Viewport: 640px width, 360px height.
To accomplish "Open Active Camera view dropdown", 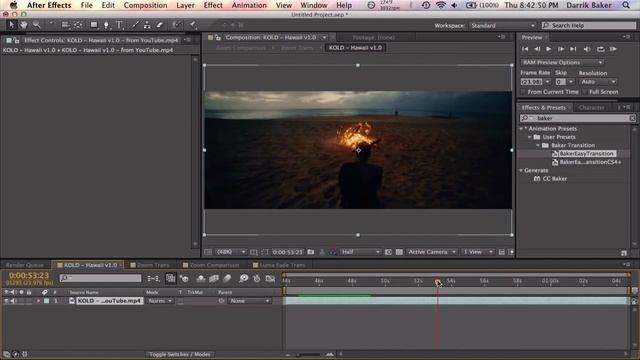I will click(431, 252).
